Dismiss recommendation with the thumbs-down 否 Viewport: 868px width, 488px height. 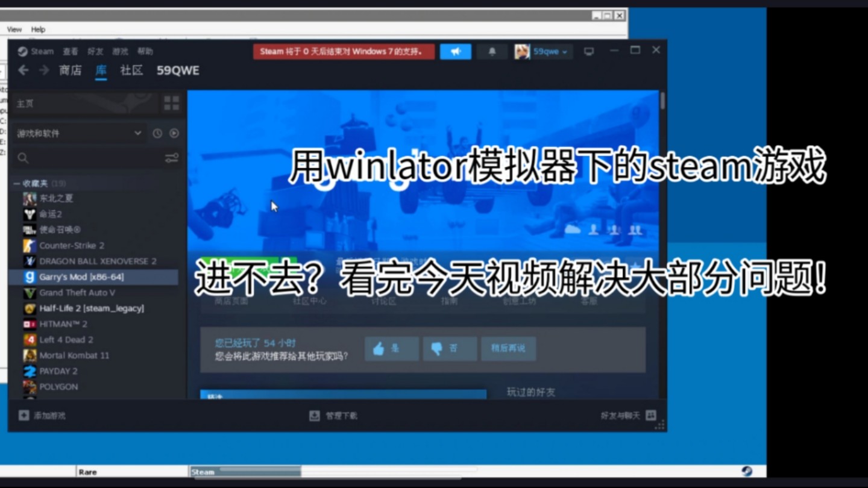[450, 348]
